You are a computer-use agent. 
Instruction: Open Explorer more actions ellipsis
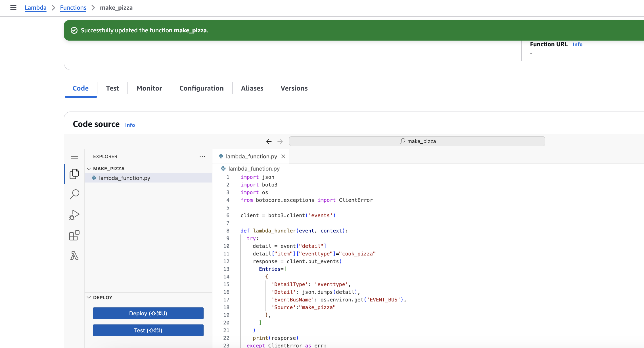202,156
